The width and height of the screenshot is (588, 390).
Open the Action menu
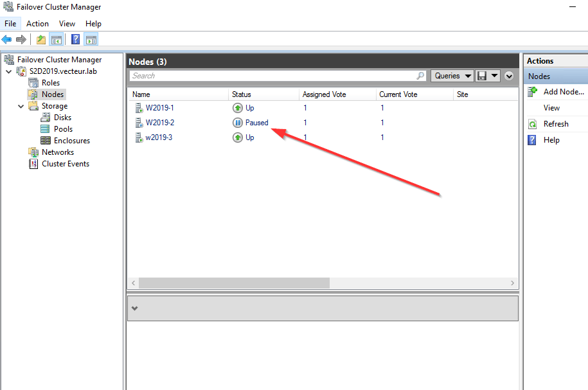click(x=37, y=24)
